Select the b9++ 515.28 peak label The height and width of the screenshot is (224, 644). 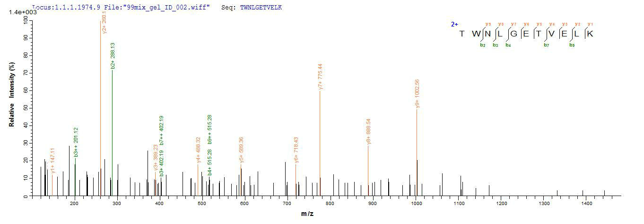209,129
